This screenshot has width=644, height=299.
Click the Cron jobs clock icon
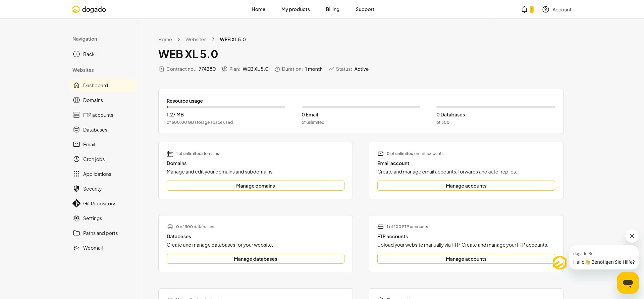click(x=76, y=159)
